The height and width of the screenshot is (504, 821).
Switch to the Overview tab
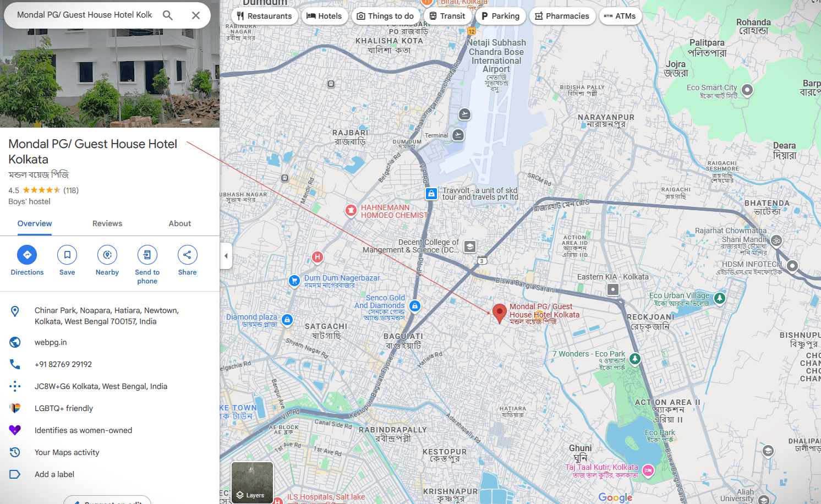(35, 224)
